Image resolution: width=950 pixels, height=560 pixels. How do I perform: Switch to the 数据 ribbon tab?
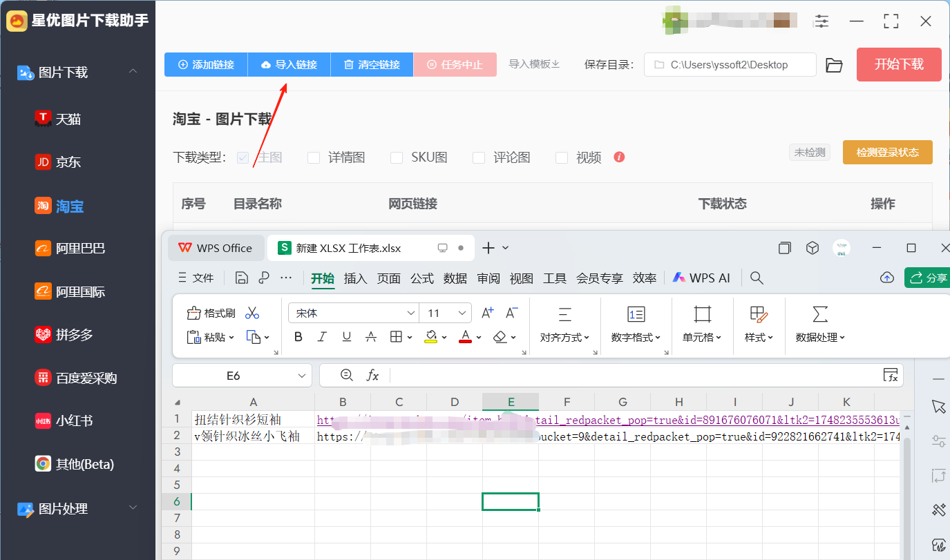pyautogui.click(x=455, y=278)
